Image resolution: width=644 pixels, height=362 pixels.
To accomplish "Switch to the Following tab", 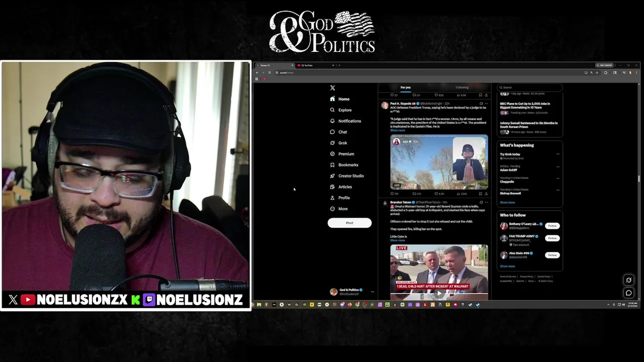I will point(462,87).
